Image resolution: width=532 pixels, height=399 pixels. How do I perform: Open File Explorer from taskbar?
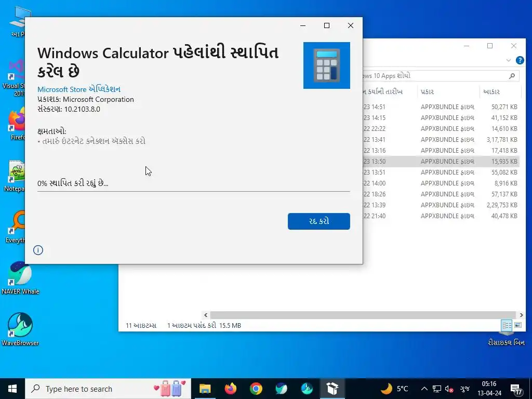click(205, 389)
